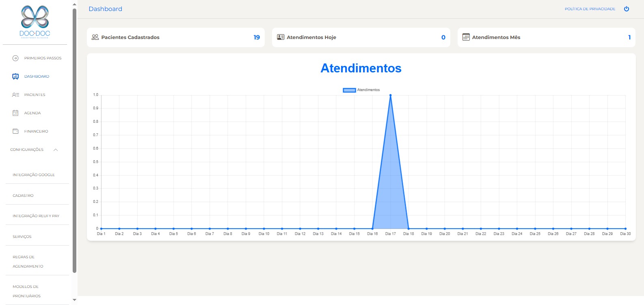This screenshot has width=644, height=305.
Task: Open Integração Google settings
Action: [x=34, y=175]
